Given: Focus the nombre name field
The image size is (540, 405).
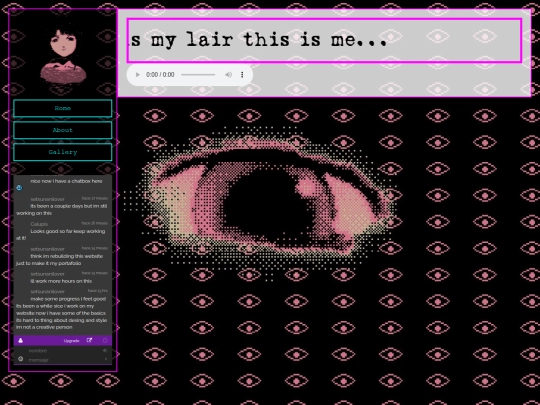Looking at the screenshot, I should [65, 351].
